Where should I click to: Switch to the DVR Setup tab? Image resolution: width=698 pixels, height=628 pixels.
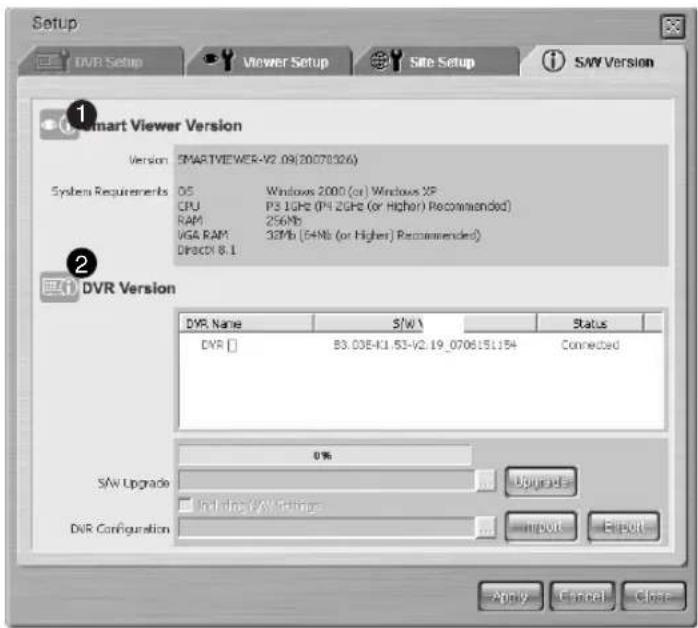101,61
